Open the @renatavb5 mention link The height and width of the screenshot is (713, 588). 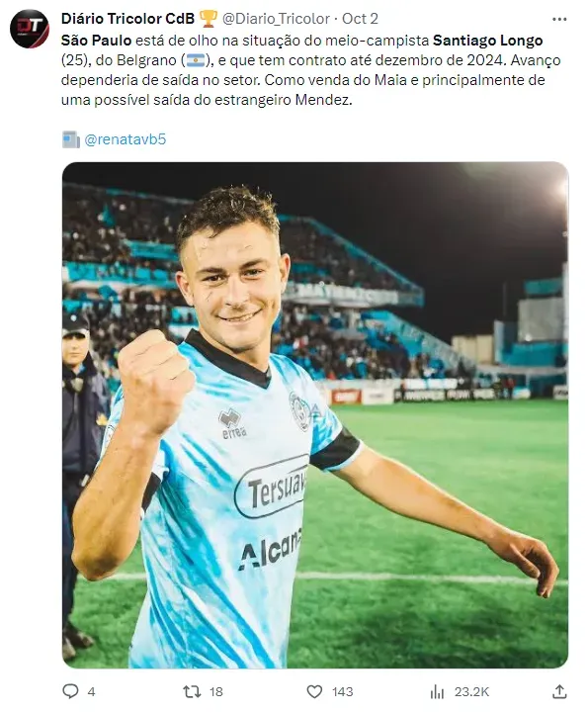(x=126, y=139)
